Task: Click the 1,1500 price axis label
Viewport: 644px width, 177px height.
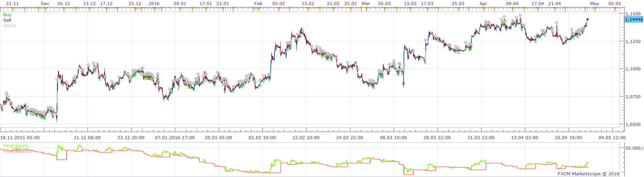Action: tap(633, 14)
